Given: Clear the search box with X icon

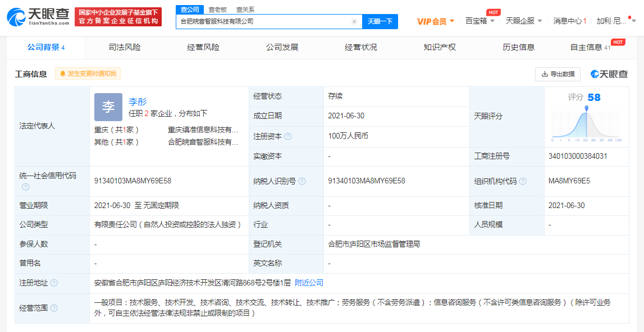Looking at the screenshot, I should click(354, 22).
